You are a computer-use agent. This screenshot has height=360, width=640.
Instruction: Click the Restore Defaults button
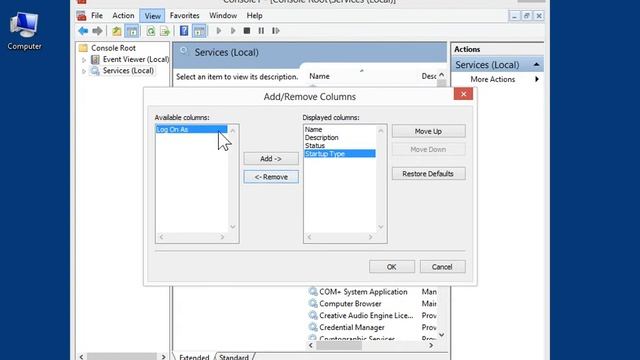pyautogui.click(x=428, y=173)
